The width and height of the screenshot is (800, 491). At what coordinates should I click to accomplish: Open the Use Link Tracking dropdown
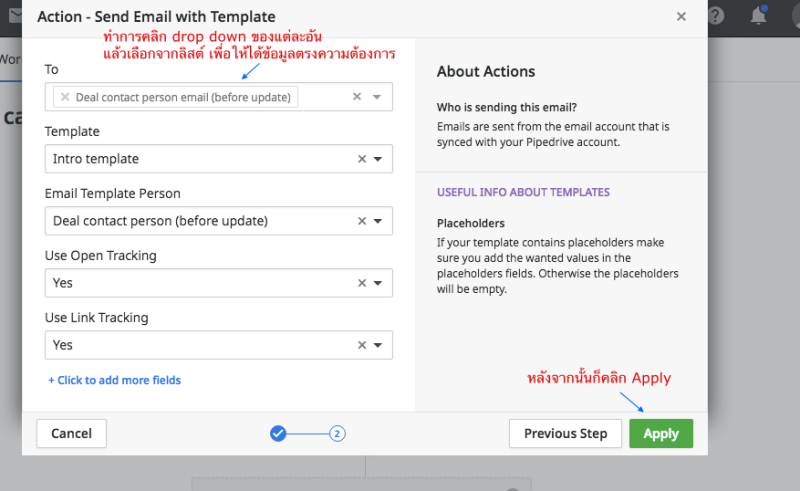tap(378, 345)
